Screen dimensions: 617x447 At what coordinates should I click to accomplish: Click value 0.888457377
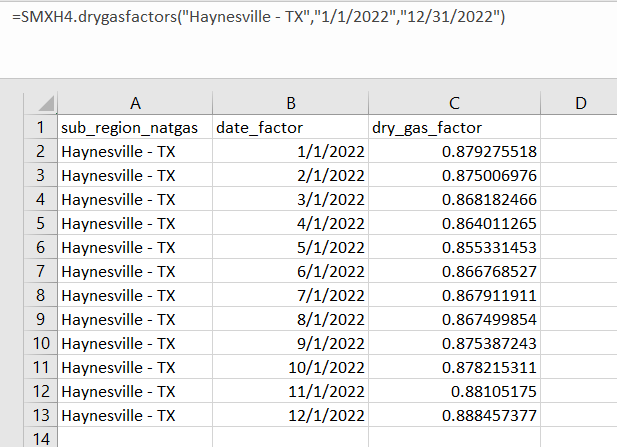click(x=454, y=415)
